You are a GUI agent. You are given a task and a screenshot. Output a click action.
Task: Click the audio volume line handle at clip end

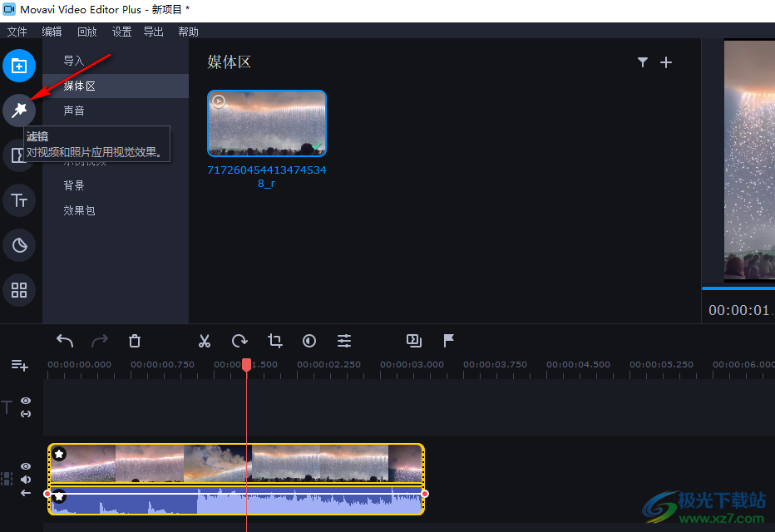pyautogui.click(x=425, y=494)
